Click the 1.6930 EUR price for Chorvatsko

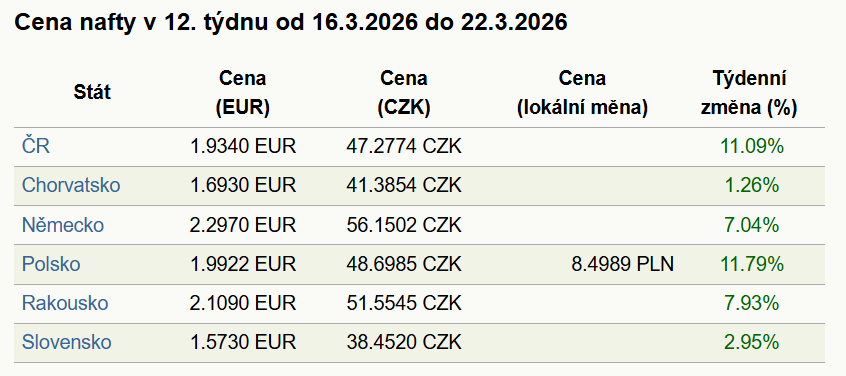pyautogui.click(x=243, y=186)
